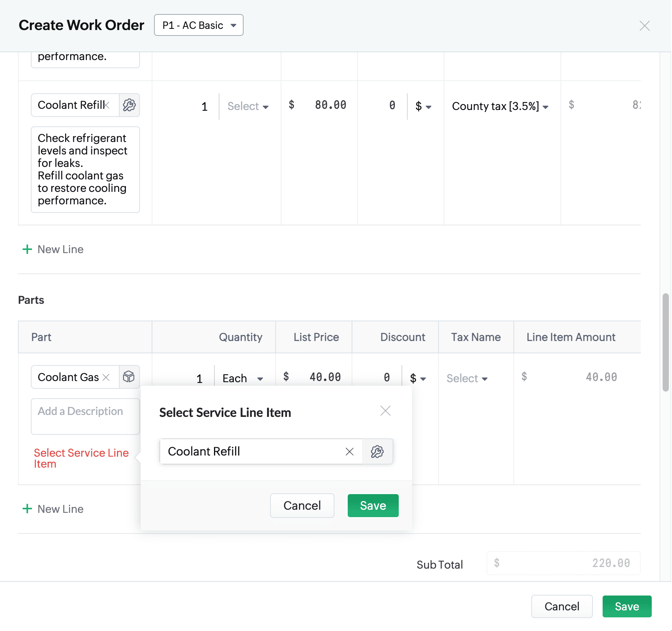Click the Add a Description field

click(85, 417)
